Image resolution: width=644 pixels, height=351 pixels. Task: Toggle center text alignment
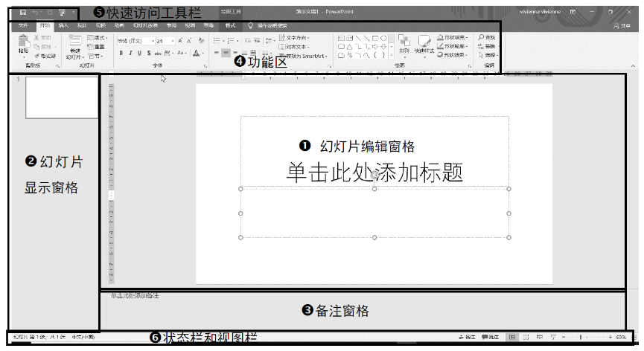(226, 53)
